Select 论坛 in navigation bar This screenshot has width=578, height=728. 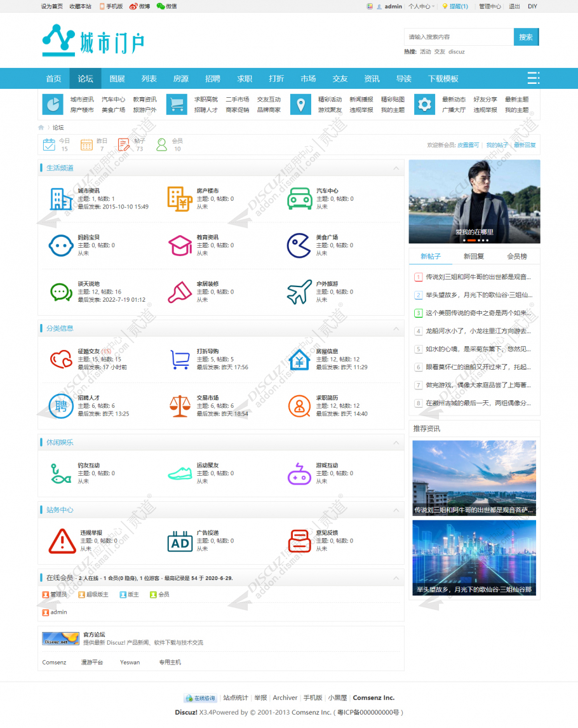coord(85,79)
